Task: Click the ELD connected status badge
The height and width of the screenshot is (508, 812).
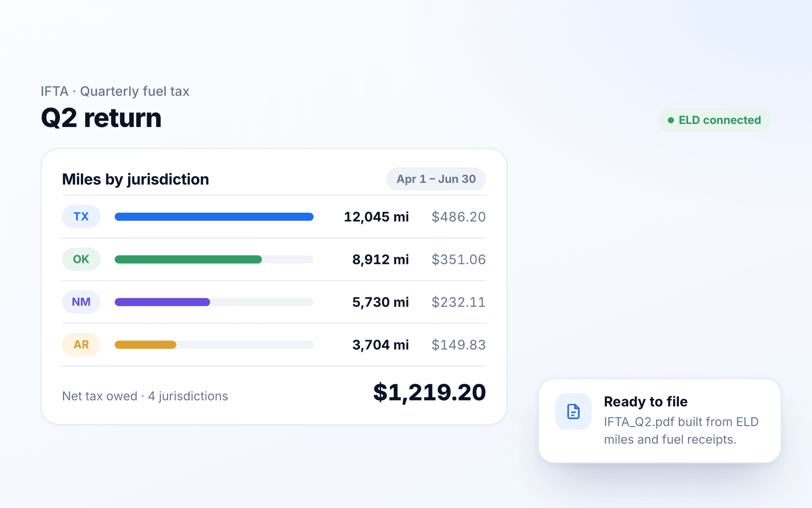Action: click(714, 120)
